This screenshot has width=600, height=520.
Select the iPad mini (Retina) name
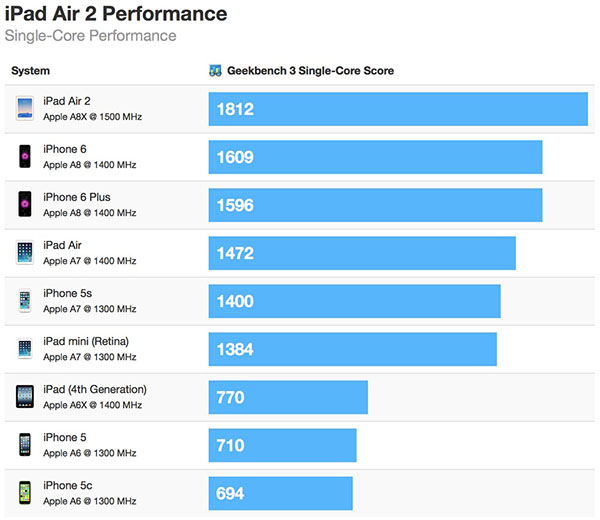click(x=86, y=341)
